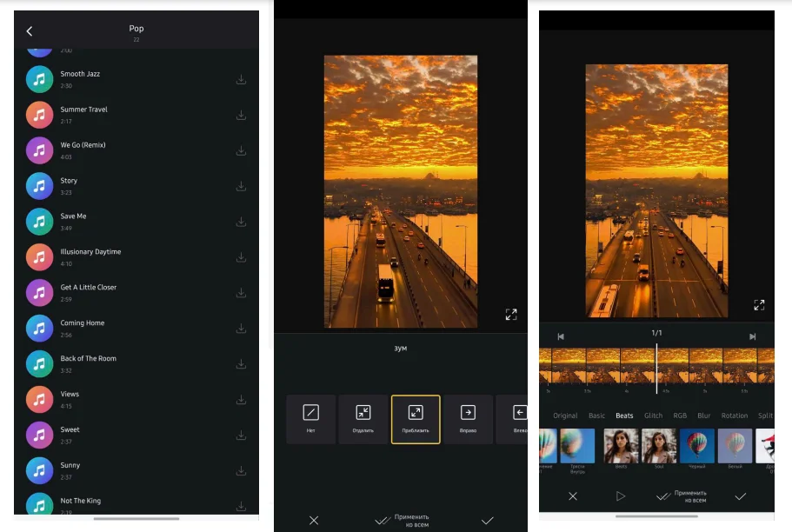Switch to the Basic effects tab
This screenshot has height=532, width=792.
(x=596, y=416)
